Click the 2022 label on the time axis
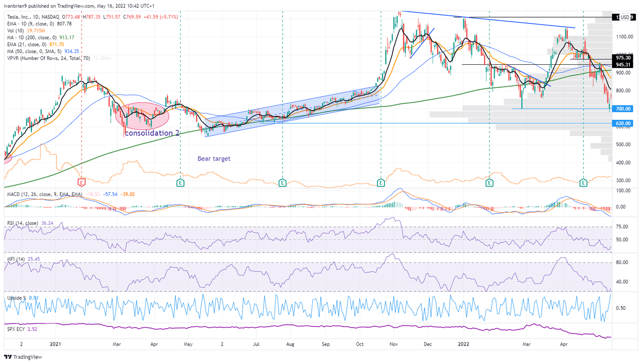 (463, 344)
